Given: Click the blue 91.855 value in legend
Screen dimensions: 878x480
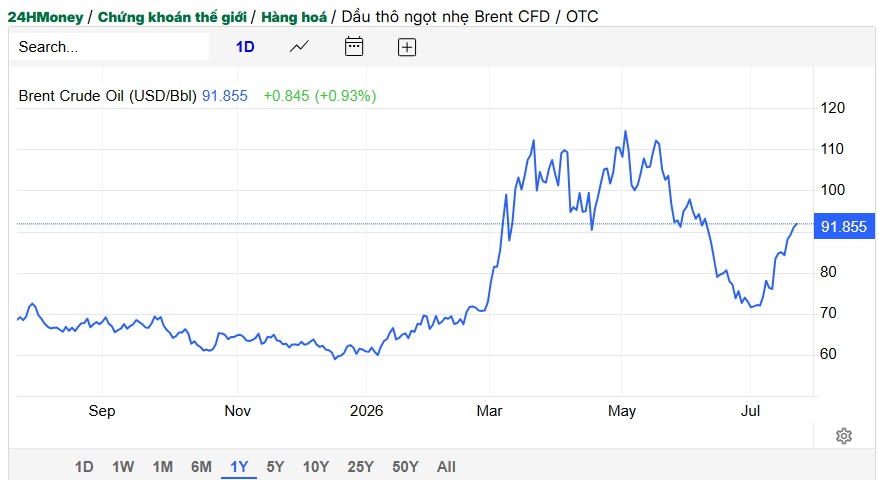Looking at the screenshot, I should pos(225,96).
